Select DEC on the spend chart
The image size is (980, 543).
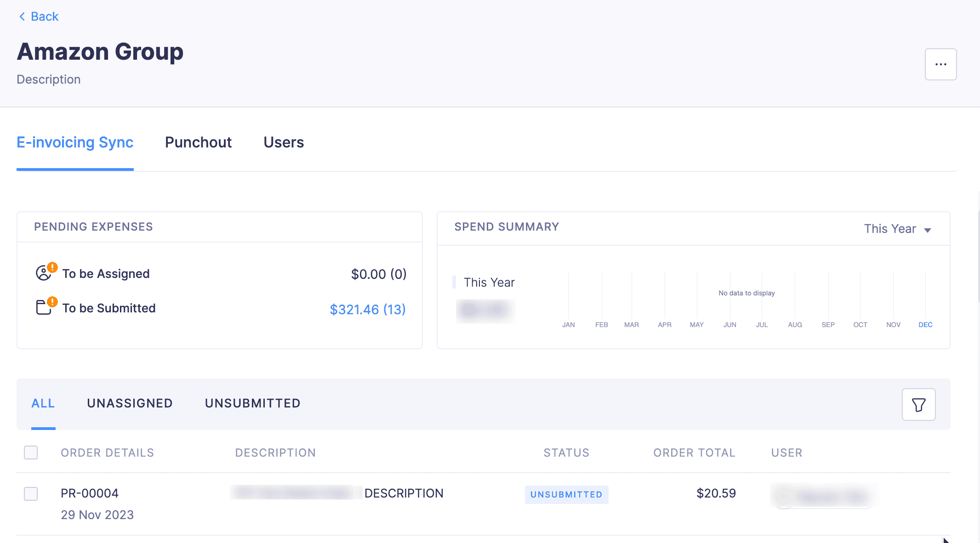[925, 325]
